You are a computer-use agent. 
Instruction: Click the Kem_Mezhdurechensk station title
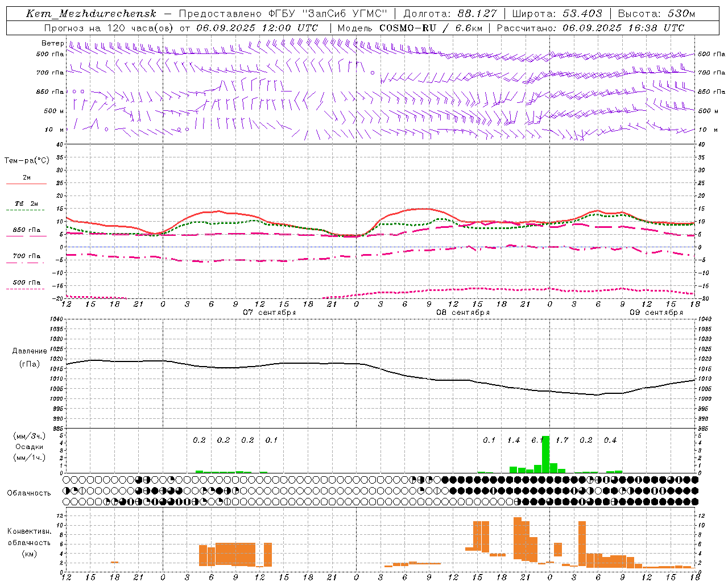point(91,14)
